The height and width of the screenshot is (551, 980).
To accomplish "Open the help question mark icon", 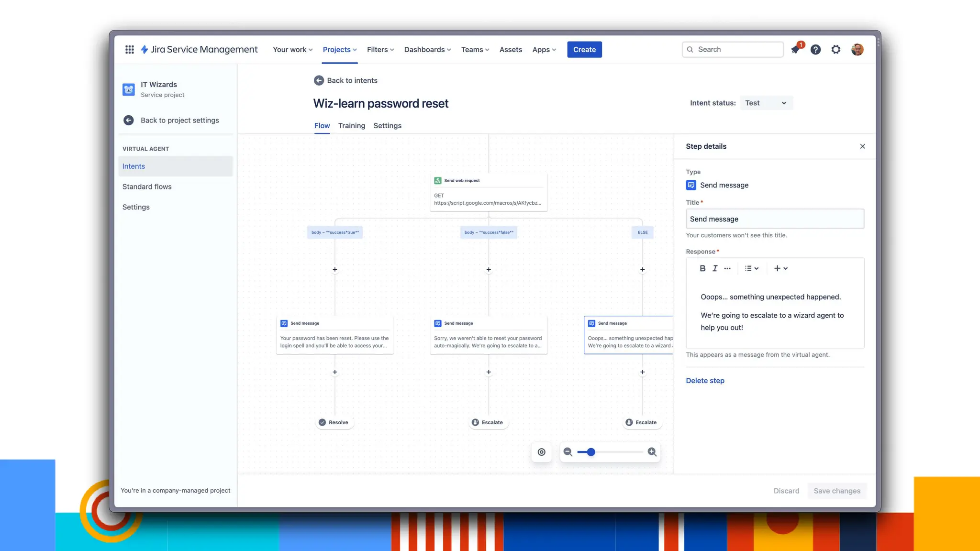I will 815,49.
